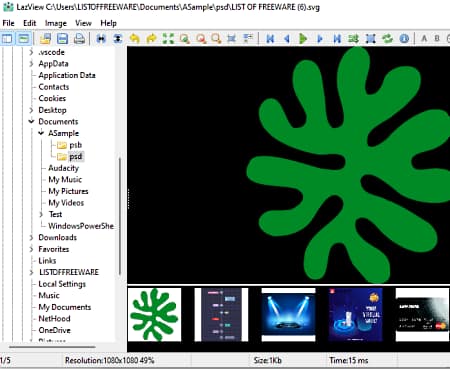The height and width of the screenshot is (369, 450).
Task: Jump to the last image
Action: (337, 39)
